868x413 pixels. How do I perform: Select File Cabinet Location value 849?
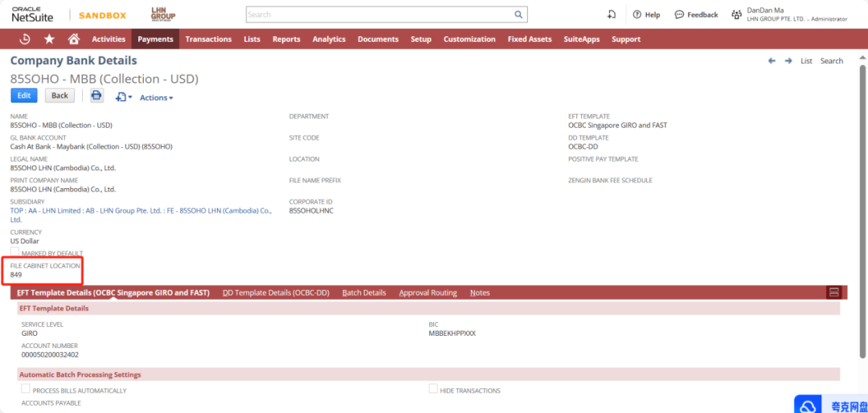(16, 275)
